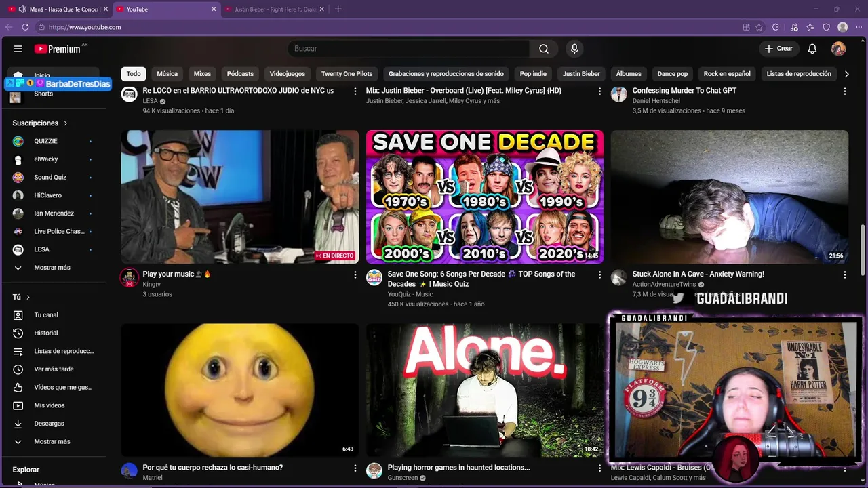This screenshot has width=868, height=488.
Task: Open options for Save One Song video
Action: click(x=599, y=274)
